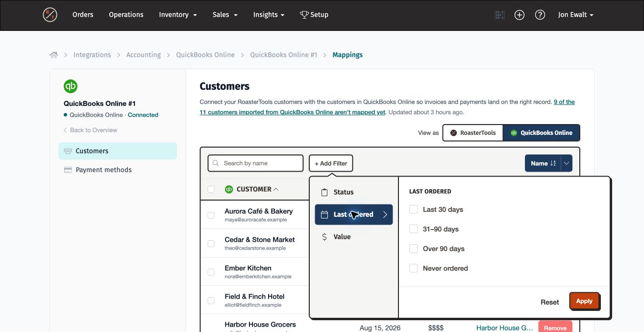The width and height of the screenshot is (644, 332).
Task: Click the Aug 15, 2026 date cell
Action: 380,328
